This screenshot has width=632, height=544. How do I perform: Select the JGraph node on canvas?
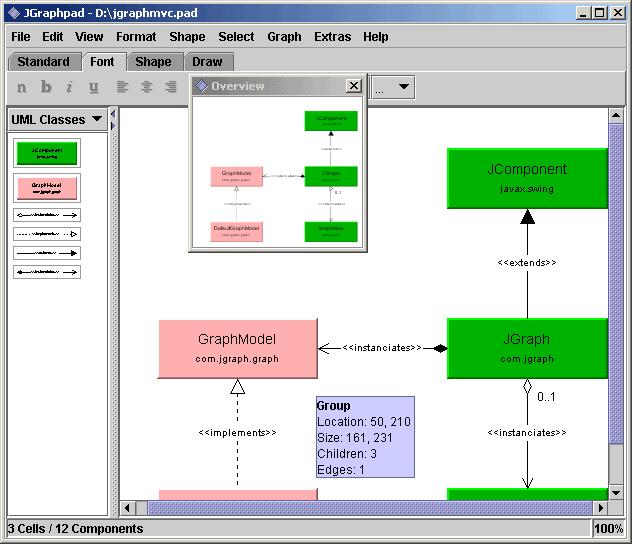[527, 348]
